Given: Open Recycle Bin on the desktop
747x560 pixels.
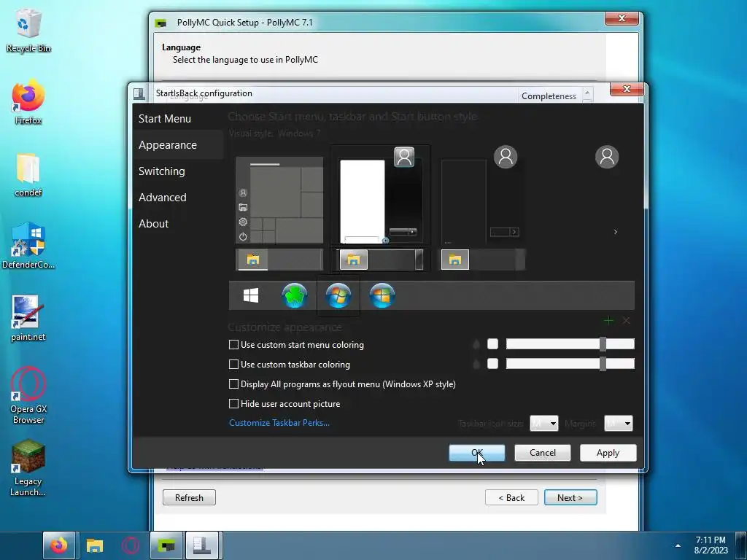Looking at the screenshot, I should click(x=28, y=31).
